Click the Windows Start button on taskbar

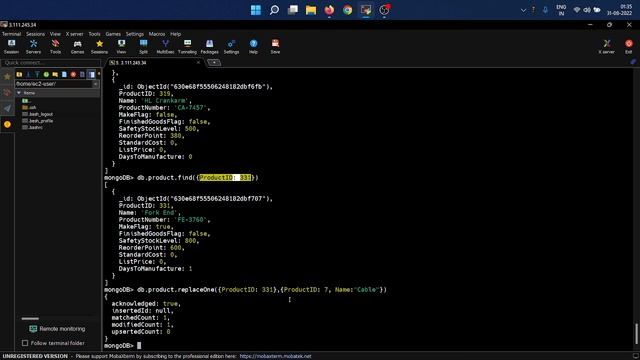pyautogui.click(x=256, y=10)
